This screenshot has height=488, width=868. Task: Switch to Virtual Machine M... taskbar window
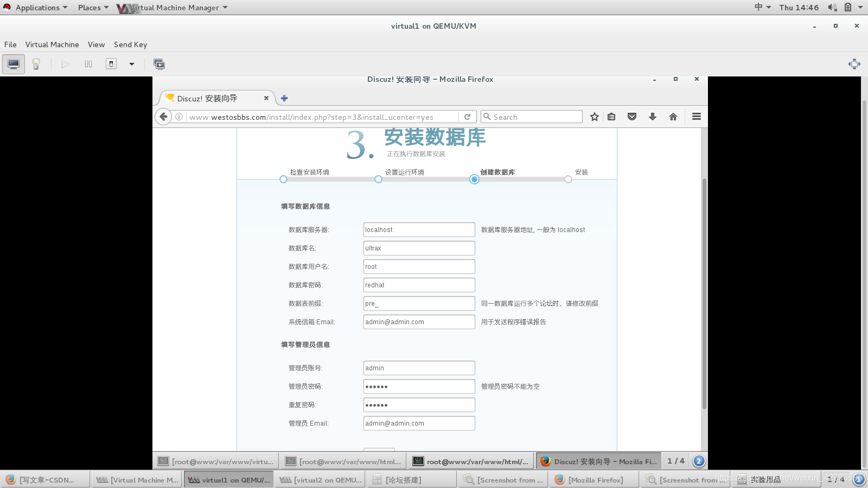click(x=137, y=480)
